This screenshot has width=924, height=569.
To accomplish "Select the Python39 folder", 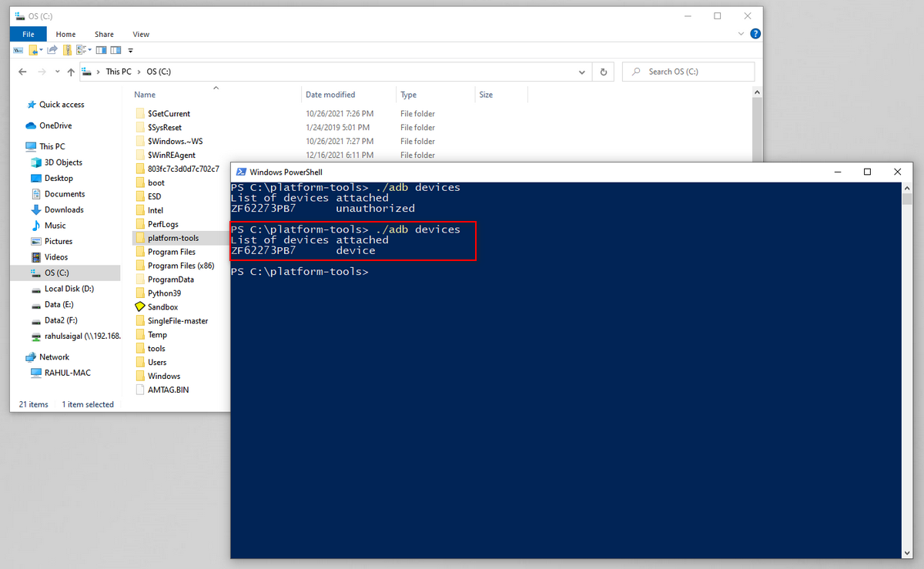I will coord(164,293).
